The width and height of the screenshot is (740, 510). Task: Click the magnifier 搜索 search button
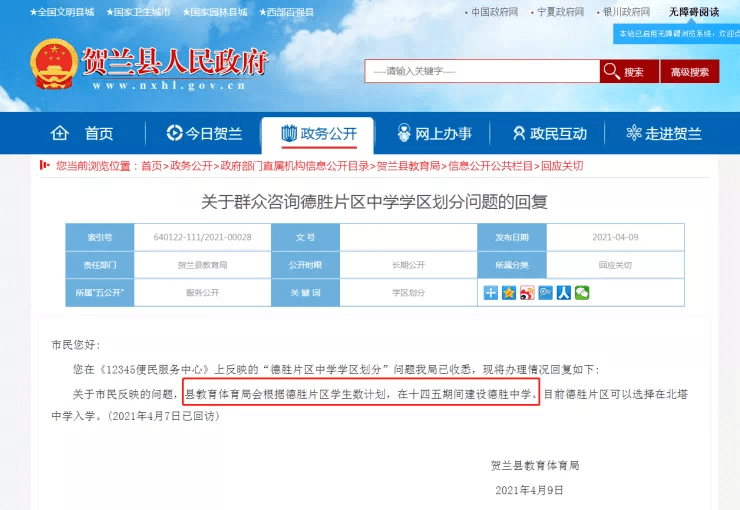point(629,72)
